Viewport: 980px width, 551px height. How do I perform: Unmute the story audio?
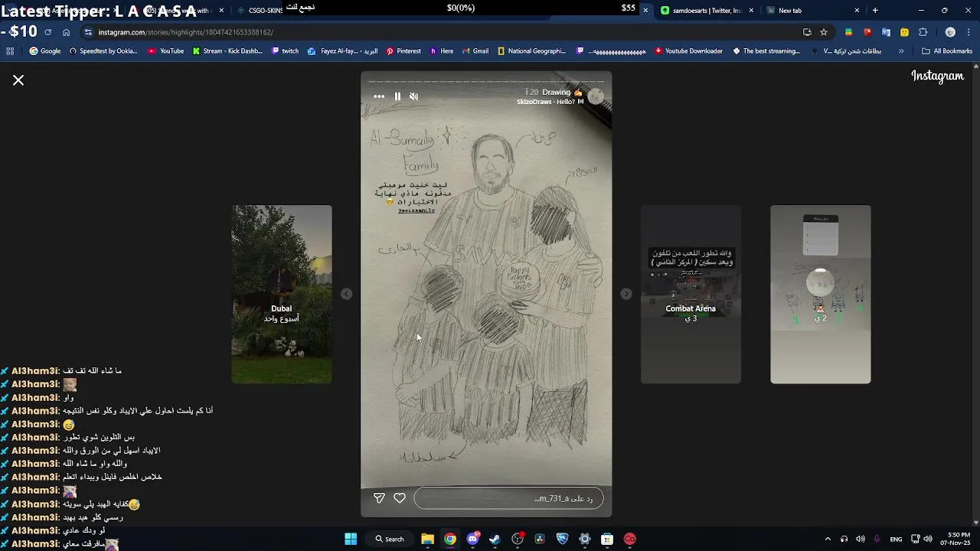[x=414, y=96]
